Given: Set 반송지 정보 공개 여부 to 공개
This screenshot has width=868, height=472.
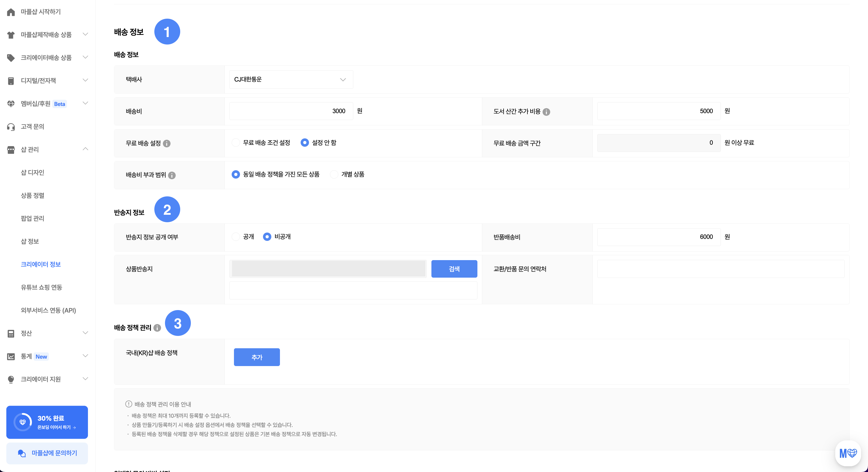Looking at the screenshot, I should tap(236, 237).
